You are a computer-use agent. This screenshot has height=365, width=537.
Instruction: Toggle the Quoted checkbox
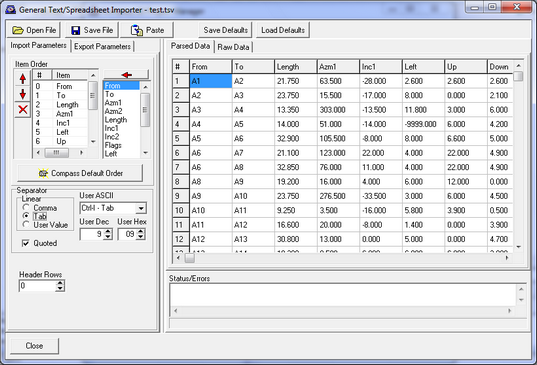click(x=25, y=243)
